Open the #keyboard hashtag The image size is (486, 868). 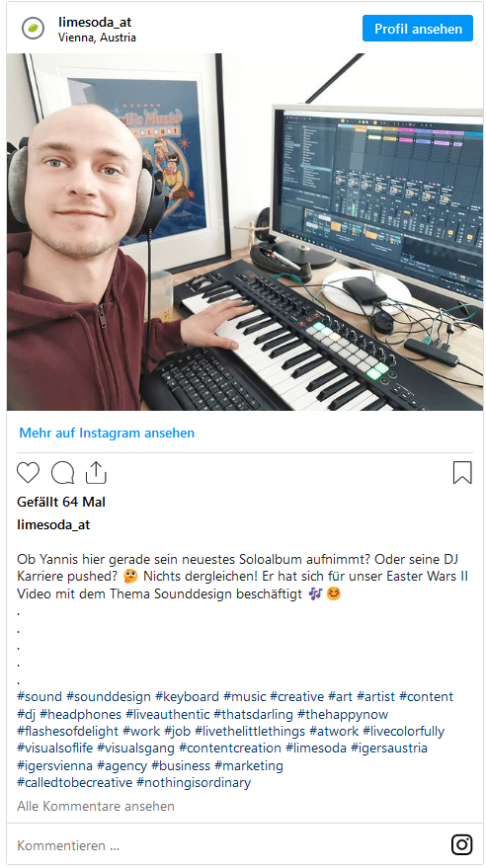click(187, 696)
